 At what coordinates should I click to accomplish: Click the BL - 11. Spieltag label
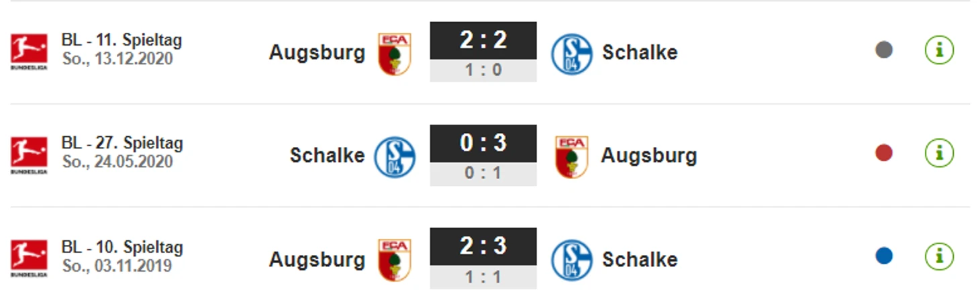[121, 40]
